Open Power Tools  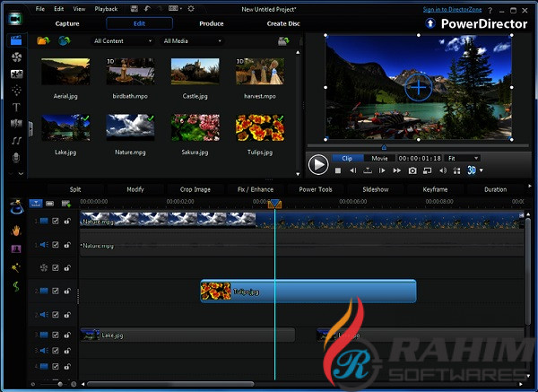click(x=316, y=189)
